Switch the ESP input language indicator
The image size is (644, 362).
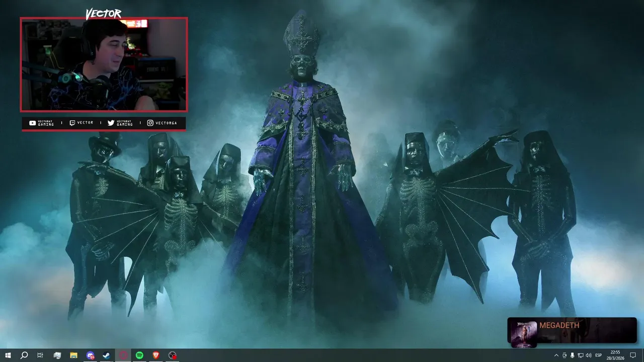point(599,355)
